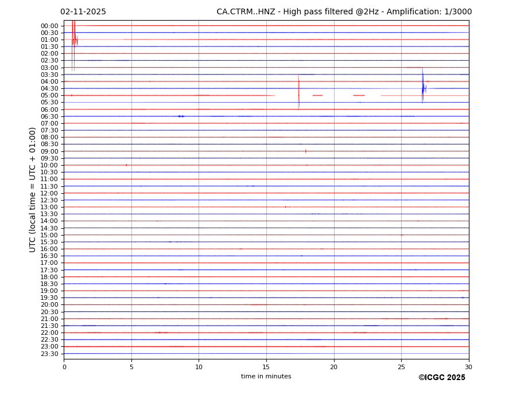The width and height of the screenshot is (532, 399).
Task: Select the 05:00 time row label
Action: pyautogui.click(x=49, y=95)
